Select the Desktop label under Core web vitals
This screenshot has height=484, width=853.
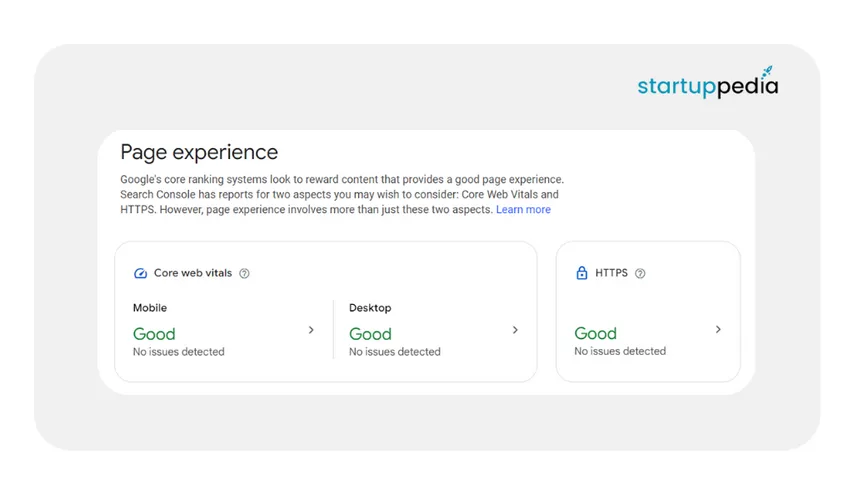[x=370, y=308]
